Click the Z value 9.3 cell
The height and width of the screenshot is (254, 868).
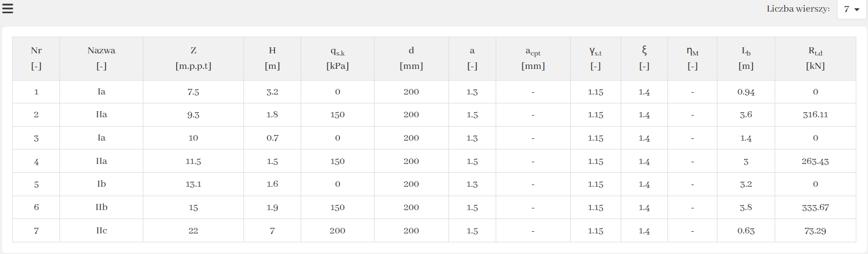(193, 115)
